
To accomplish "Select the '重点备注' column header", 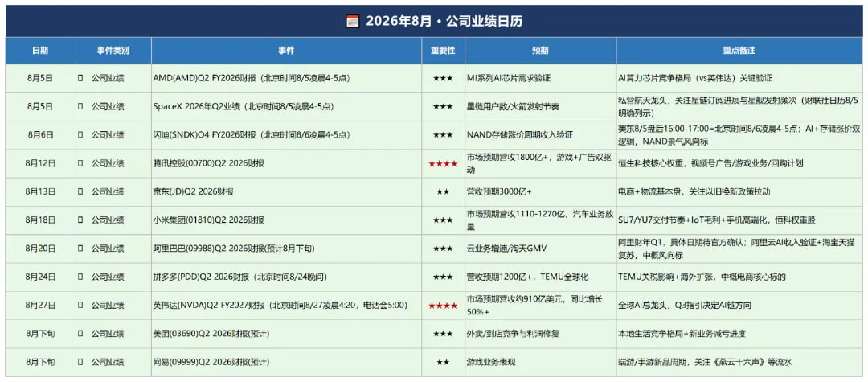I will 739,51.
